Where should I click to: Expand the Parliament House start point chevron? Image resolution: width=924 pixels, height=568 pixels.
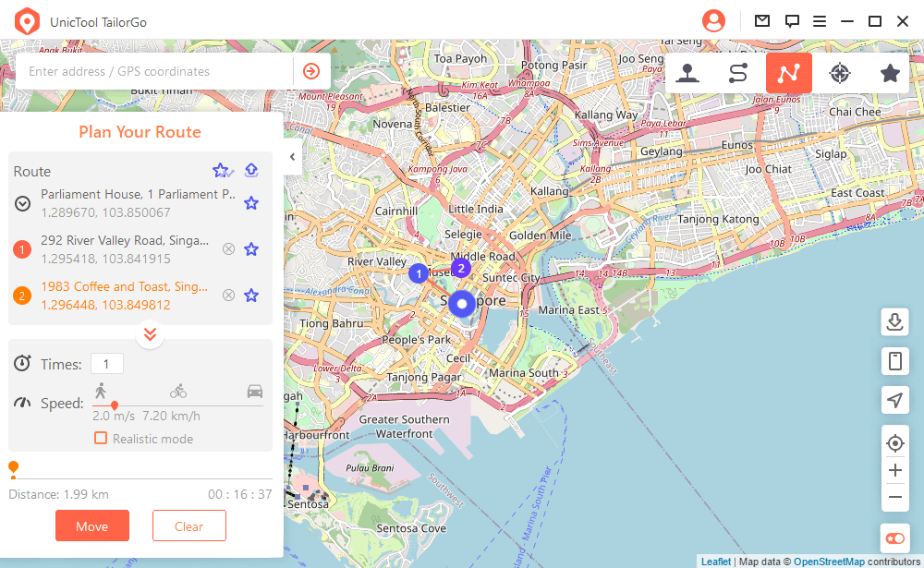point(22,204)
